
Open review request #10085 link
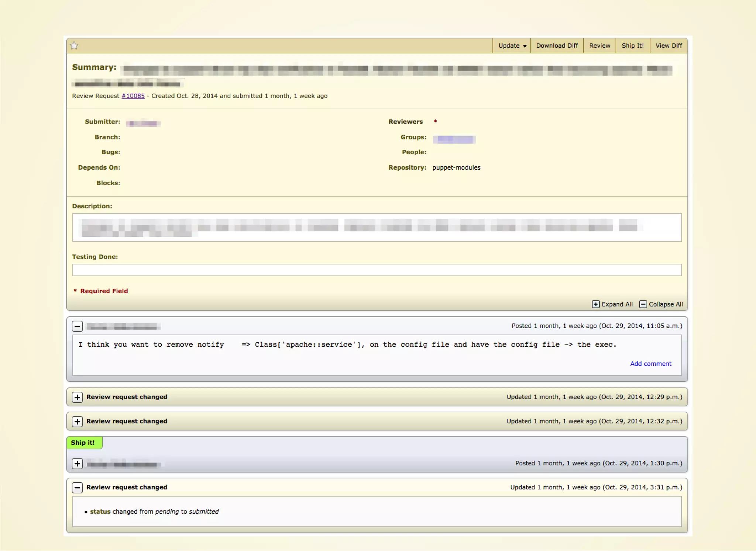pos(133,96)
